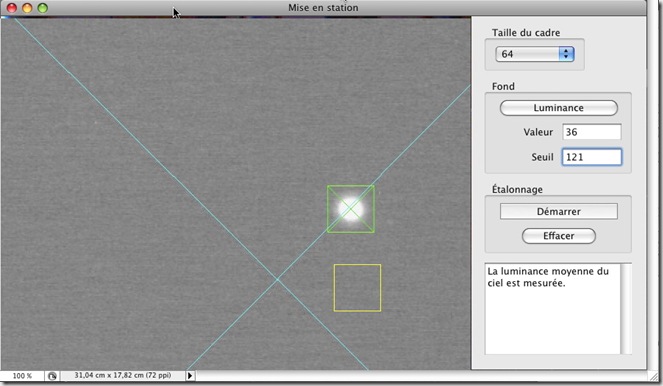Screen dimensions: 663x386
Task: Click the cyan lines intersection point
Action: pos(277,279)
